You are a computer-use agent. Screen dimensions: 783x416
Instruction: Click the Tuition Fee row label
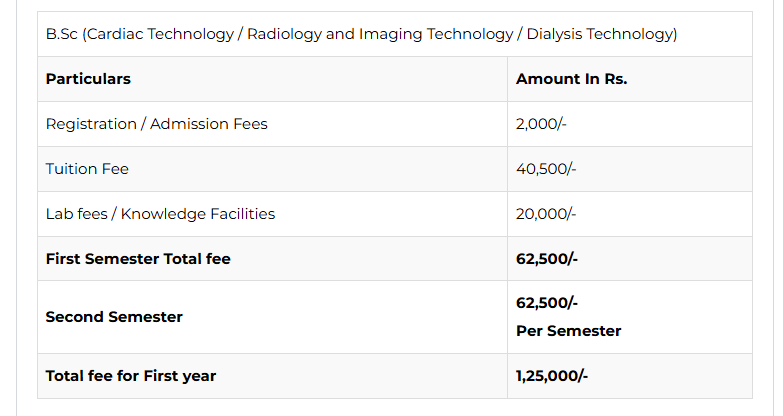(87, 169)
